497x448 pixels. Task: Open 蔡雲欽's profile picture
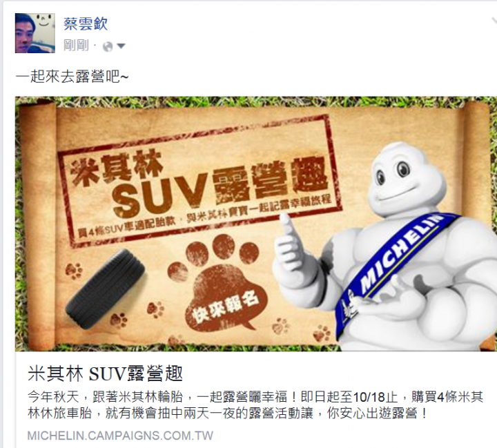click(35, 33)
